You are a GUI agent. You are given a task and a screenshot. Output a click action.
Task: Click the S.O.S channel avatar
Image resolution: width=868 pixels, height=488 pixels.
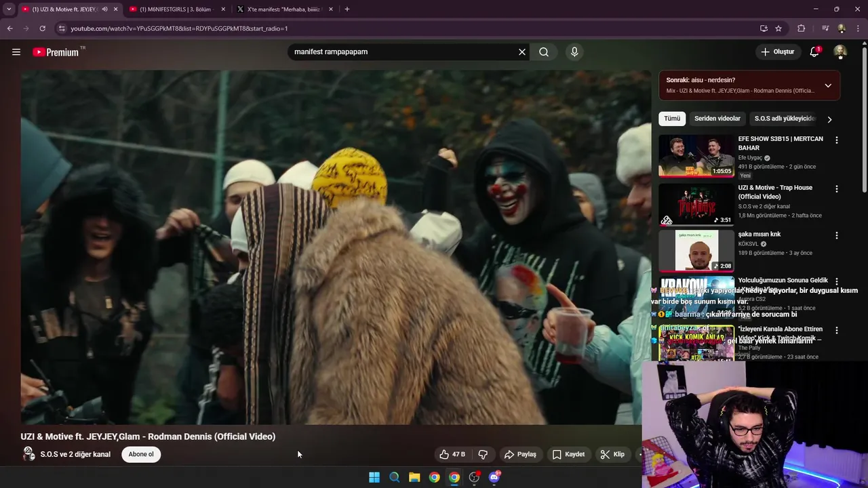click(28, 454)
